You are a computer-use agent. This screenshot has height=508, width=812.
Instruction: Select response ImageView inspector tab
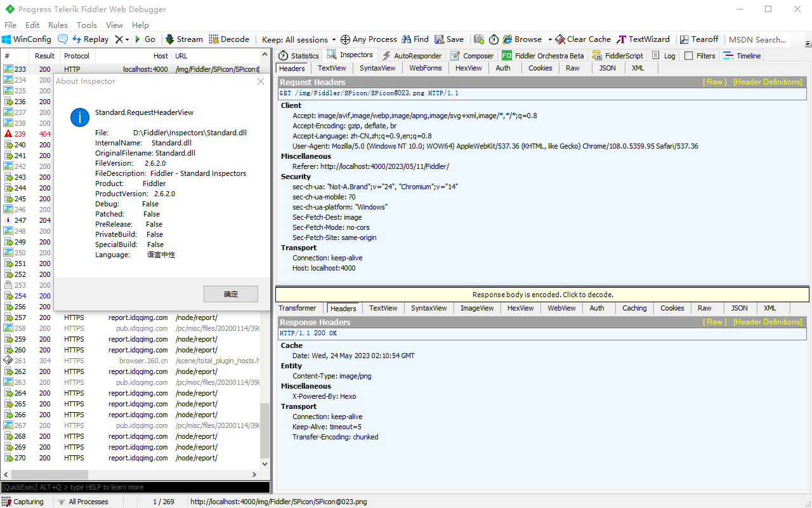(477, 308)
